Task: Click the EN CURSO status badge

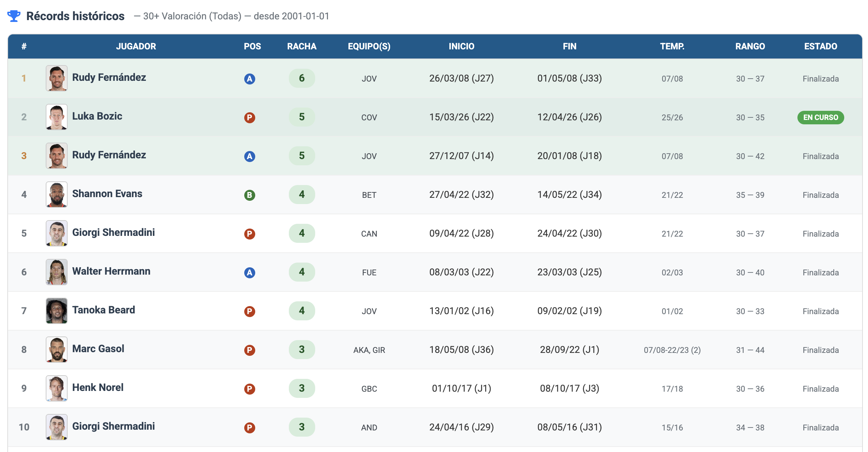Action: [820, 117]
